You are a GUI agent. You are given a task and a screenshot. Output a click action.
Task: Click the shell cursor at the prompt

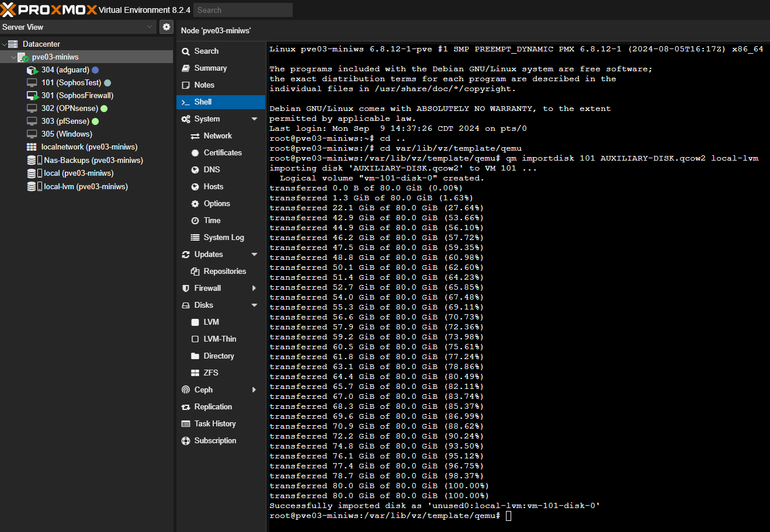pyautogui.click(x=508, y=516)
